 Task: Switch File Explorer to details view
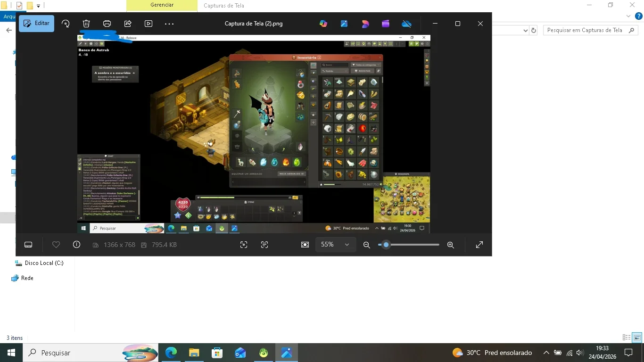[627, 337]
